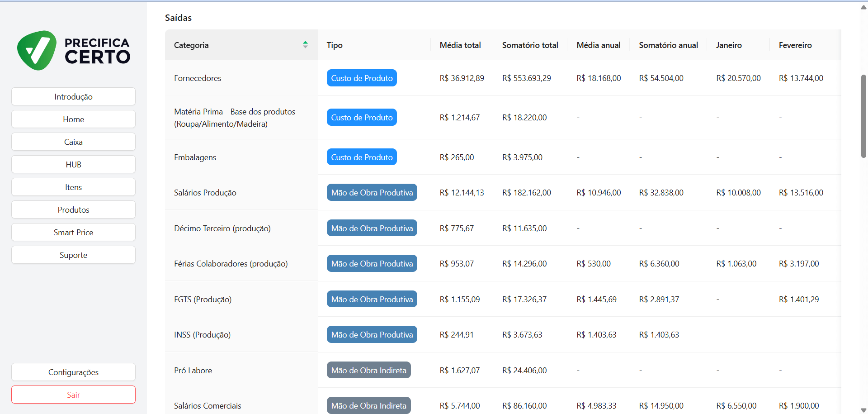Open Smart Price section
868x414 pixels.
[73, 233]
